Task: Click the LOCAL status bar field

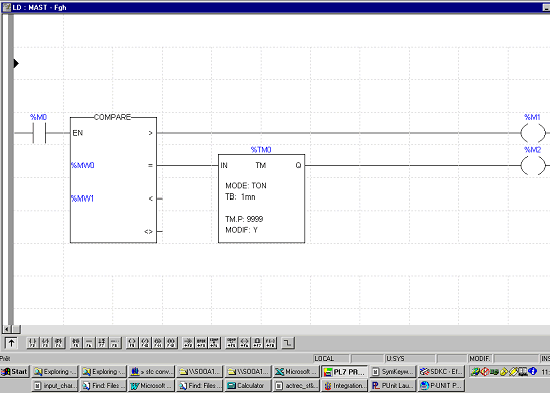Action: pos(331,358)
